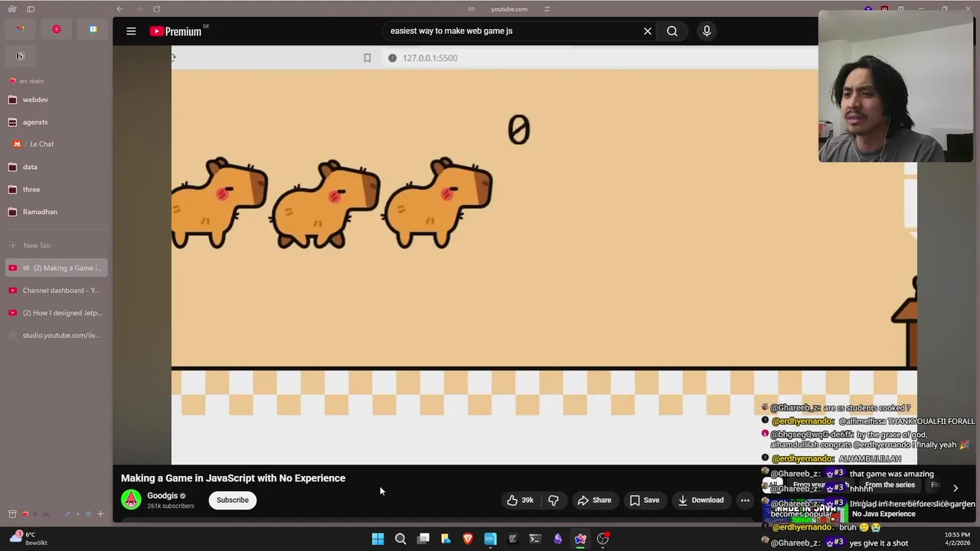Screen dimensions: 980x551
Task: Toggle the Arc sidebar panel icon
Action: pos(31,9)
